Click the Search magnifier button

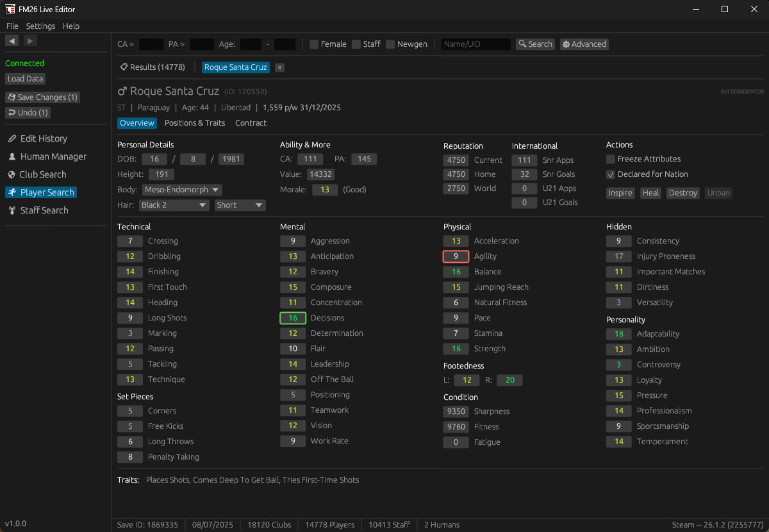click(534, 44)
